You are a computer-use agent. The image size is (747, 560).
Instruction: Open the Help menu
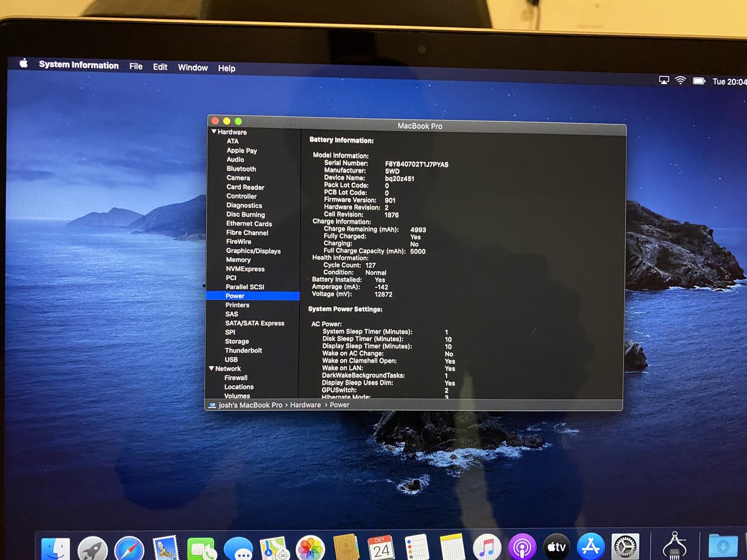(x=227, y=68)
